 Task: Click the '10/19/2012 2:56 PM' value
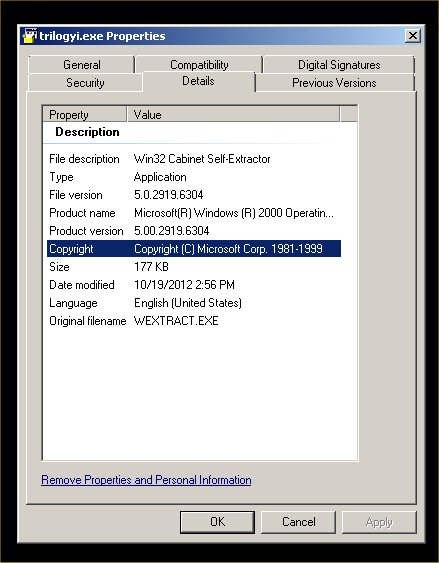pyautogui.click(x=184, y=285)
